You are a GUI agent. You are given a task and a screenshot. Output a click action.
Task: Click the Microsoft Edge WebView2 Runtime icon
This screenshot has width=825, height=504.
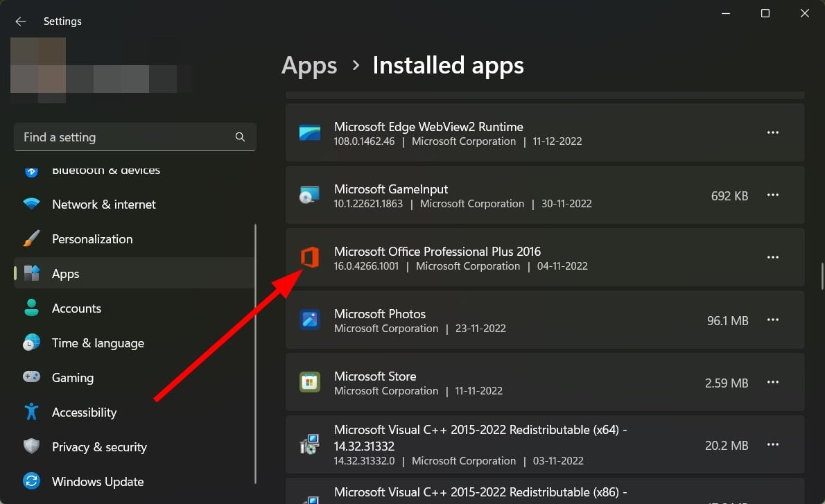coord(309,133)
